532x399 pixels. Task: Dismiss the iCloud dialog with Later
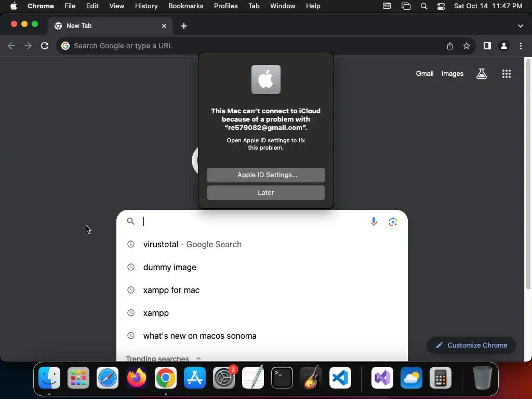(x=266, y=193)
